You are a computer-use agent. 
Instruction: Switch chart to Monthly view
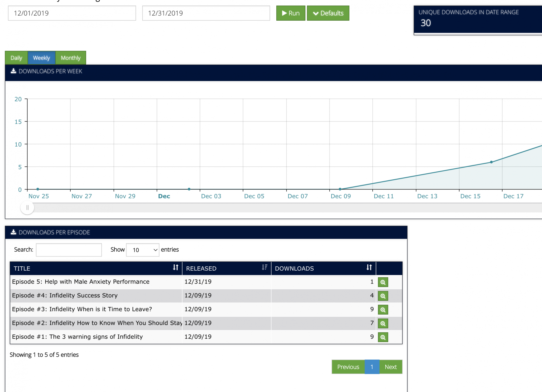[x=71, y=58]
